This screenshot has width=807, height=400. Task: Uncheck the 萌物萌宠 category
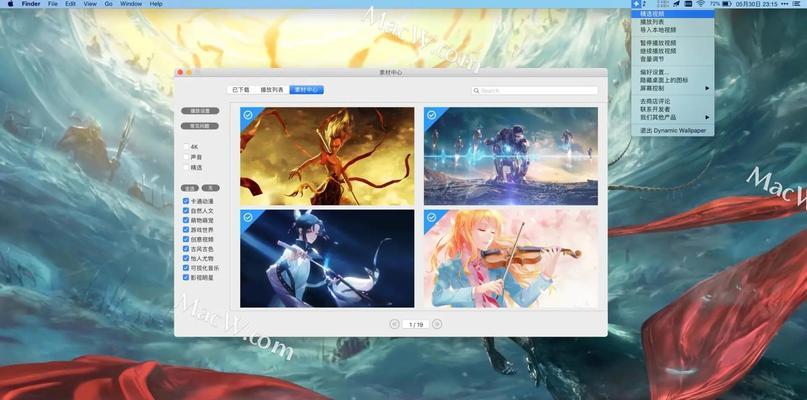[x=186, y=220]
